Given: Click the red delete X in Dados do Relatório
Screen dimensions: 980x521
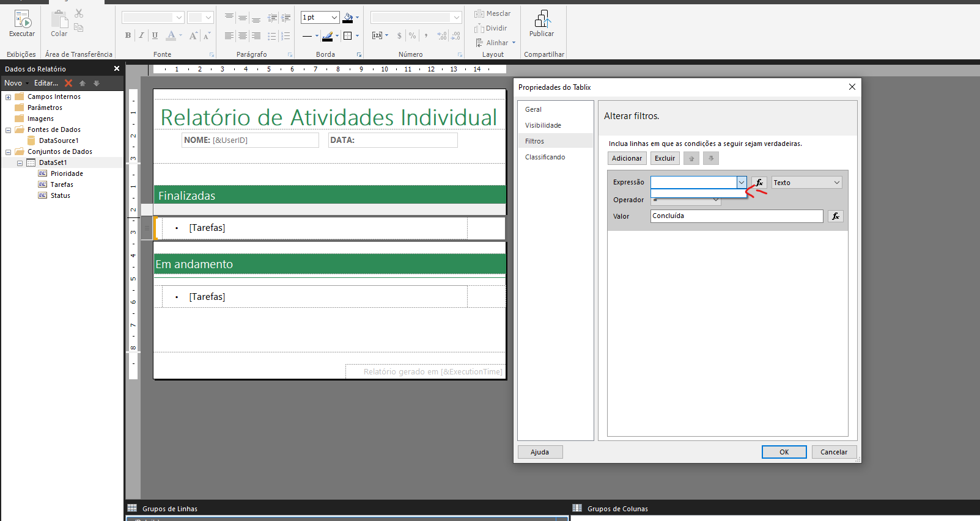Looking at the screenshot, I should pyautogui.click(x=68, y=83).
